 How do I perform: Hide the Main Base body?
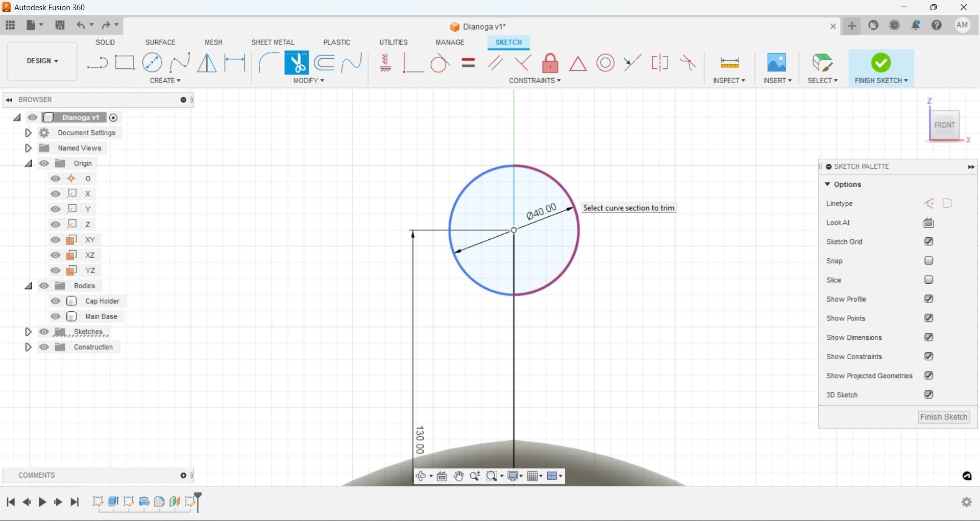(56, 316)
